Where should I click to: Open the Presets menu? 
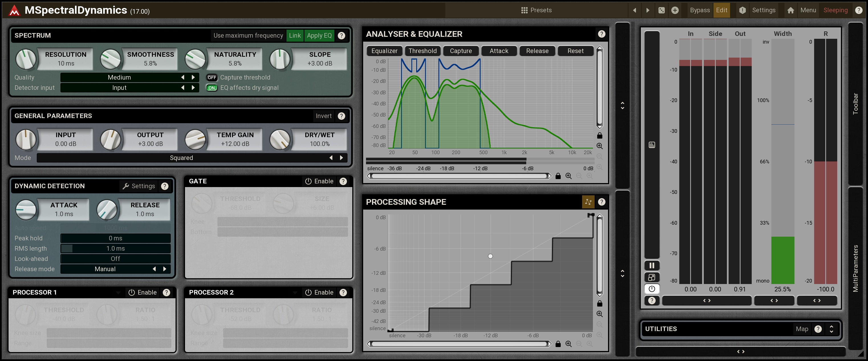coord(536,10)
